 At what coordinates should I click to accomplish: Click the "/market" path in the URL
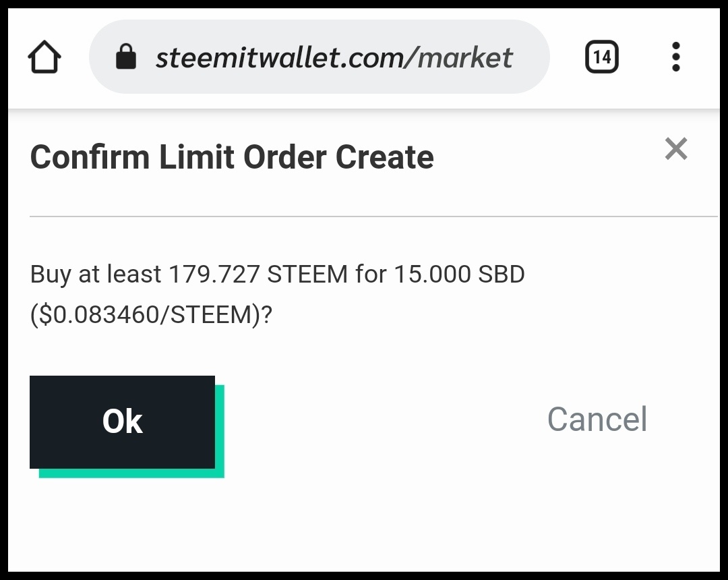click(x=459, y=58)
